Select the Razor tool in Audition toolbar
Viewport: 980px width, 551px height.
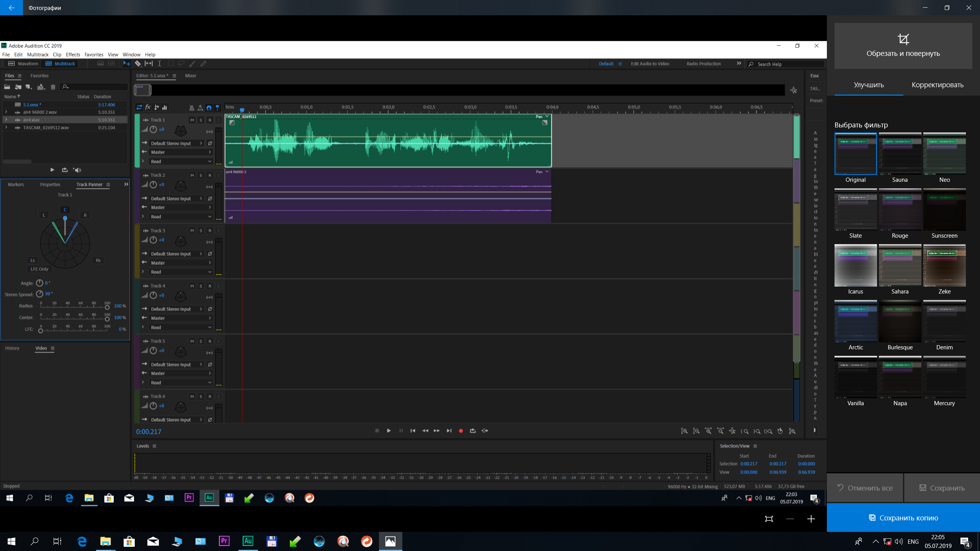point(138,64)
